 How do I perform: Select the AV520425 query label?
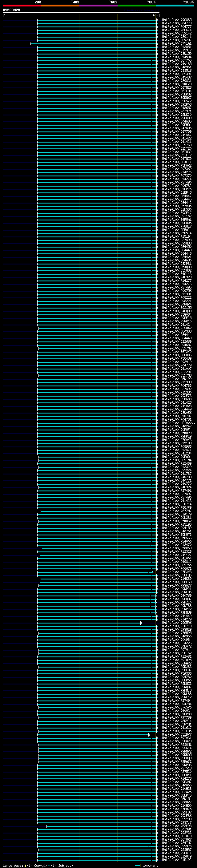coord(11,10)
